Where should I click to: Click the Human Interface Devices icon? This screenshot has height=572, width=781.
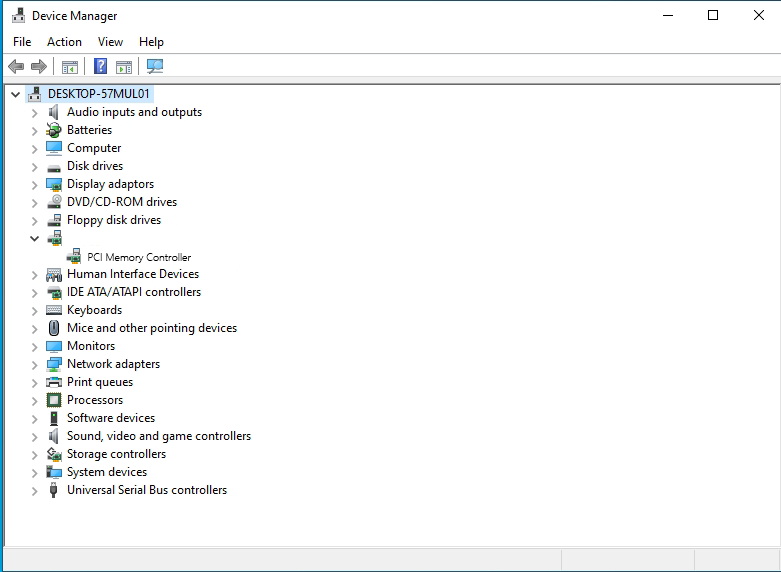(54, 274)
